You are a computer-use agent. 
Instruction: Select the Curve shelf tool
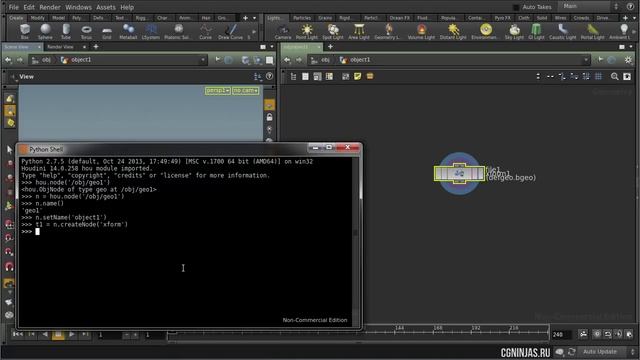click(205, 31)
